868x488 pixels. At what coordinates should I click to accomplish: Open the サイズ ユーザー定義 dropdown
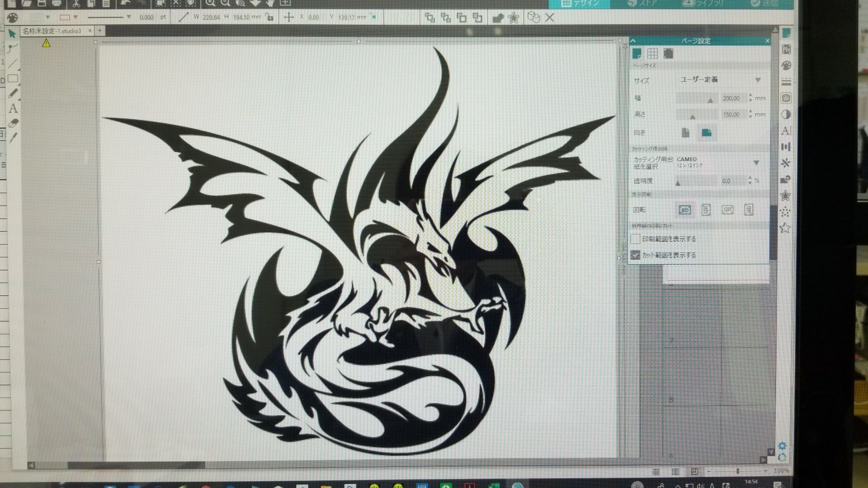click(x=758, y=80)
